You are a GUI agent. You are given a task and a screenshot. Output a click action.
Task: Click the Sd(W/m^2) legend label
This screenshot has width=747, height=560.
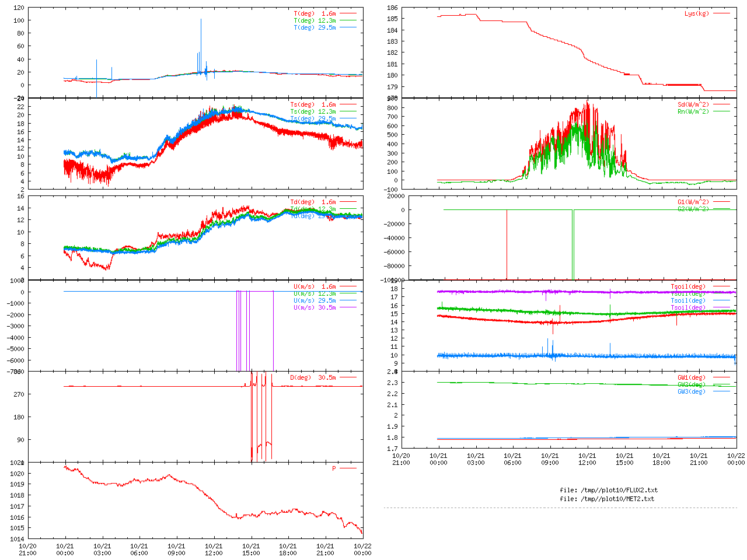pos(693,105)
